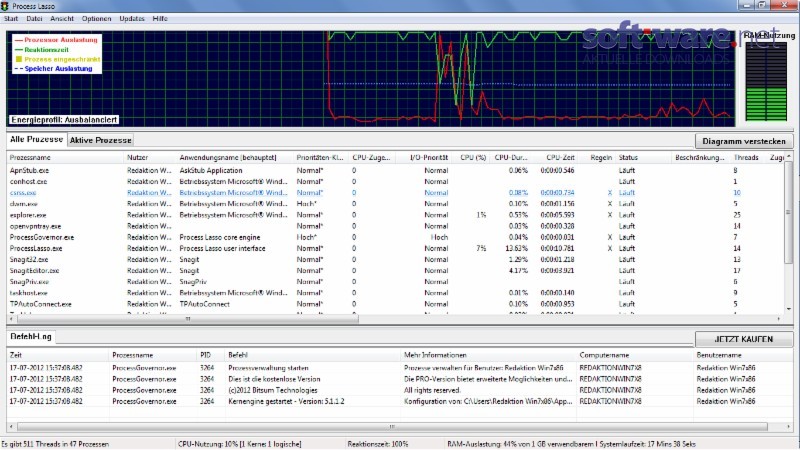800x450 pixels.
Task: Click the Reaktionszeit 100% status bar entry
Action: click(x=378, y=444)
